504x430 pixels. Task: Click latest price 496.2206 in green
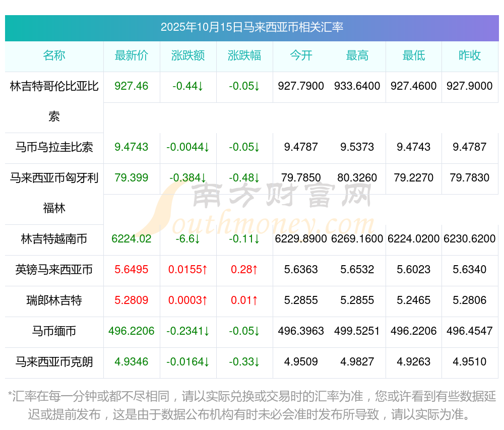(131, 331)
